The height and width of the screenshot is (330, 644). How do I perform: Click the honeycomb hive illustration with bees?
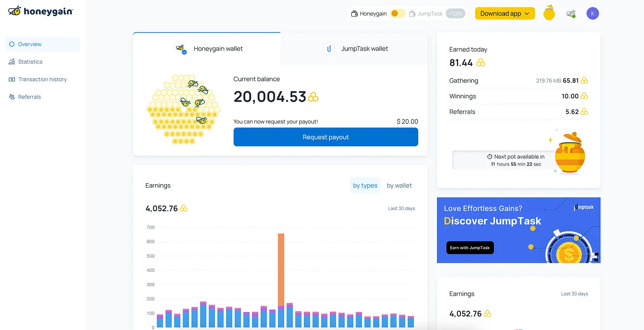pos(184,110)
